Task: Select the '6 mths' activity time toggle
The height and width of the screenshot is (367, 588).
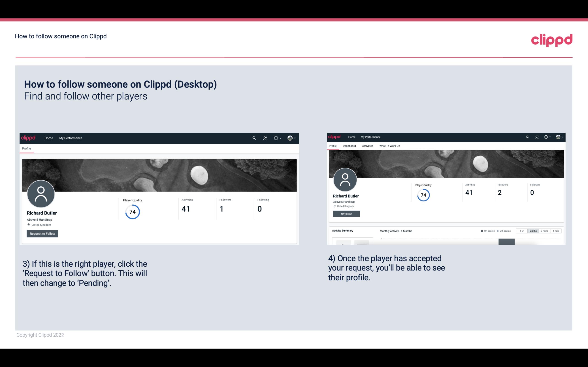Action: 533,230
